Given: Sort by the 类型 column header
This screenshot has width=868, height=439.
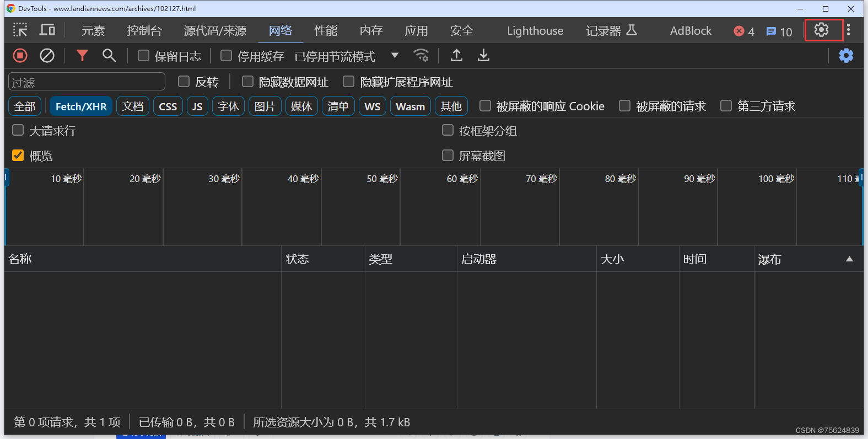Looking at the screenshot, I should (x=411, y=259).
